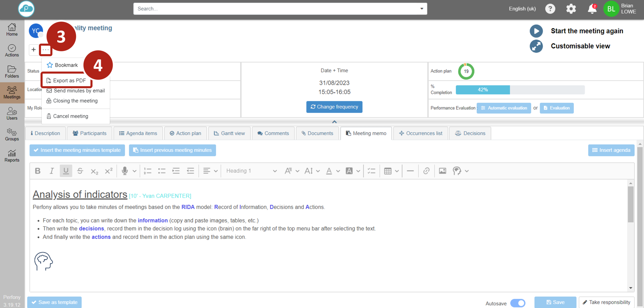Insert an image using the picture icon
Viewport: 644px width, 308px height.
click(442, 171)
